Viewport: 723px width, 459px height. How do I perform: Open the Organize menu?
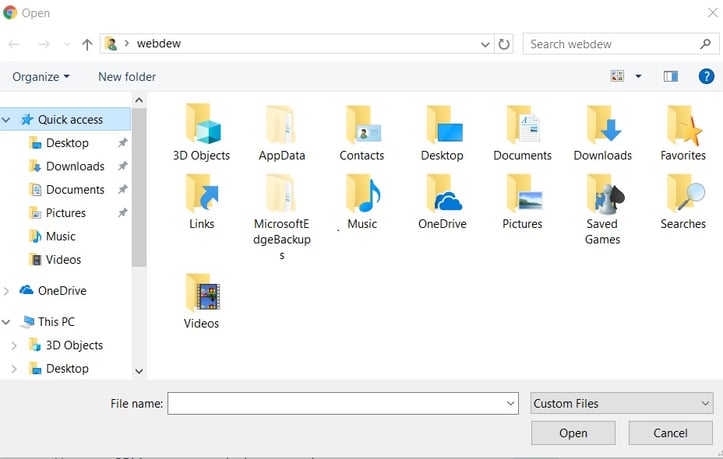[x=41, y=77]
